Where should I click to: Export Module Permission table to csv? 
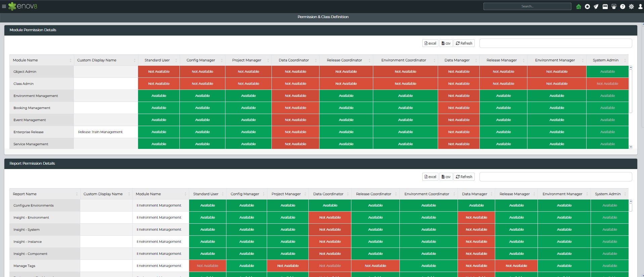(x=446, y=43)
